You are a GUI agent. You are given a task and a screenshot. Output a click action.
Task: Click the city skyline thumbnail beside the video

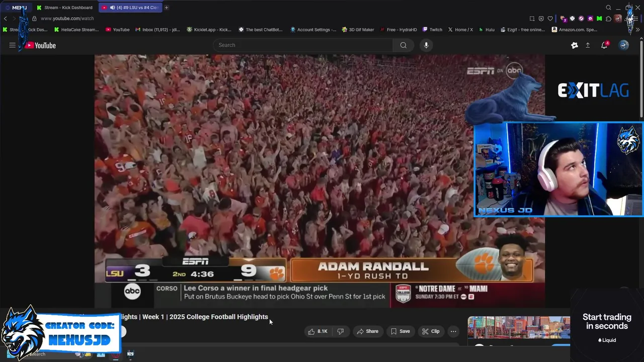coord(519,328)
